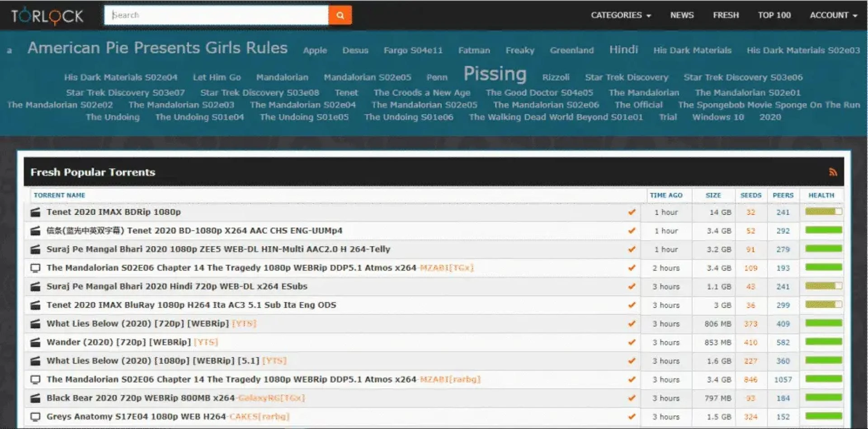The height and width of the screenshot is (429, 868).
Task: Click the health bar for Suraj Pe Mangal Bhari 720p
Action: (x=822, y=286)
